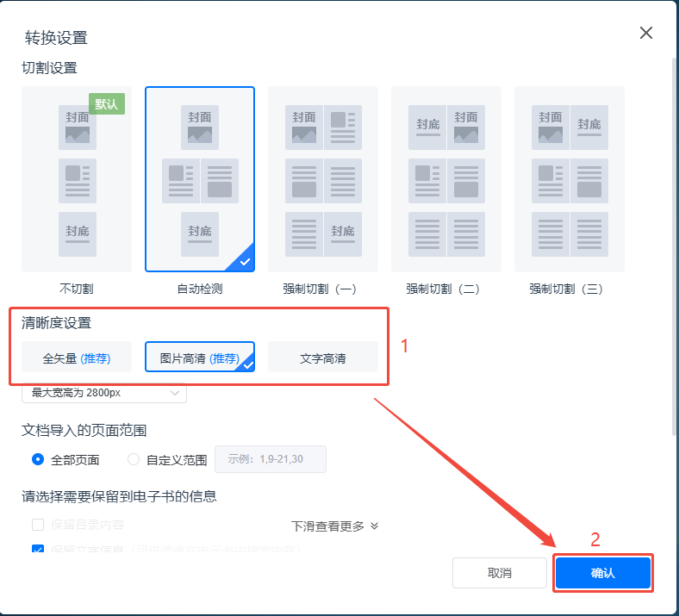
Task: Select the 全部页面 radio button
Action: coord(38,459)
